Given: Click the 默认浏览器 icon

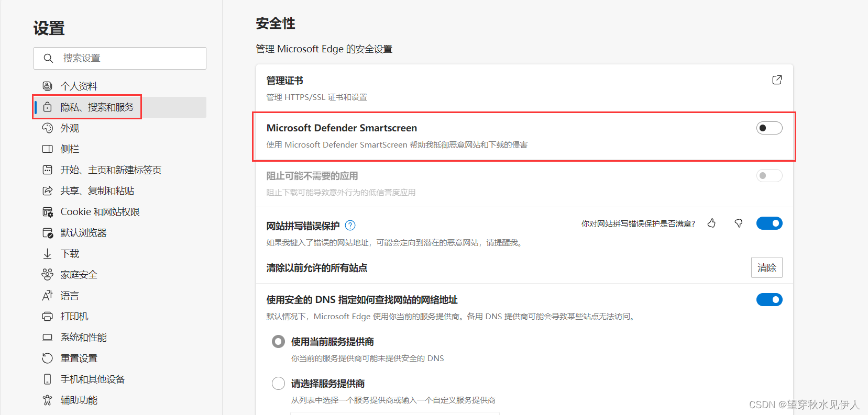Looking at the screenshot, I should (47, 232).
